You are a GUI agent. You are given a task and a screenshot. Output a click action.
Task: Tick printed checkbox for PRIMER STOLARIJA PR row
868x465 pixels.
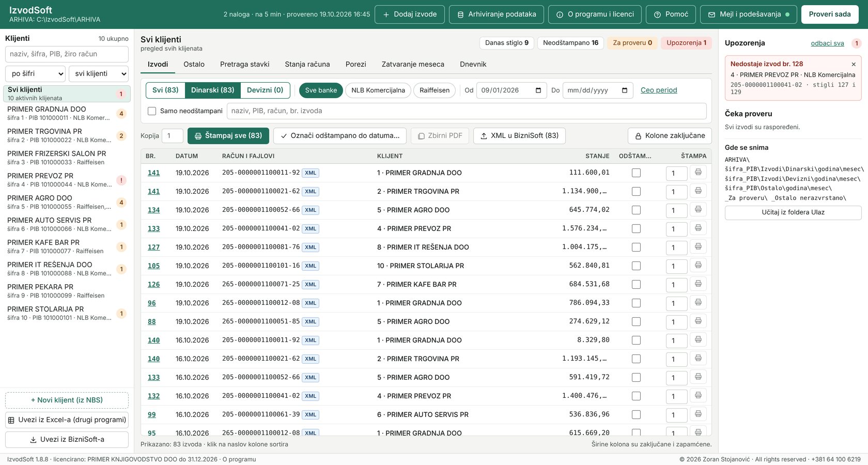[x=636, y=266]
